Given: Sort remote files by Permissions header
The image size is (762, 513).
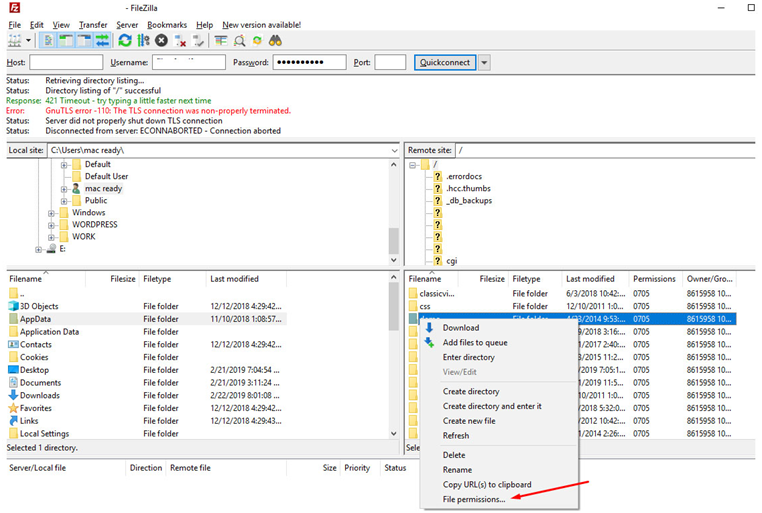Looking at the screenshot, I should coord(654,279).
